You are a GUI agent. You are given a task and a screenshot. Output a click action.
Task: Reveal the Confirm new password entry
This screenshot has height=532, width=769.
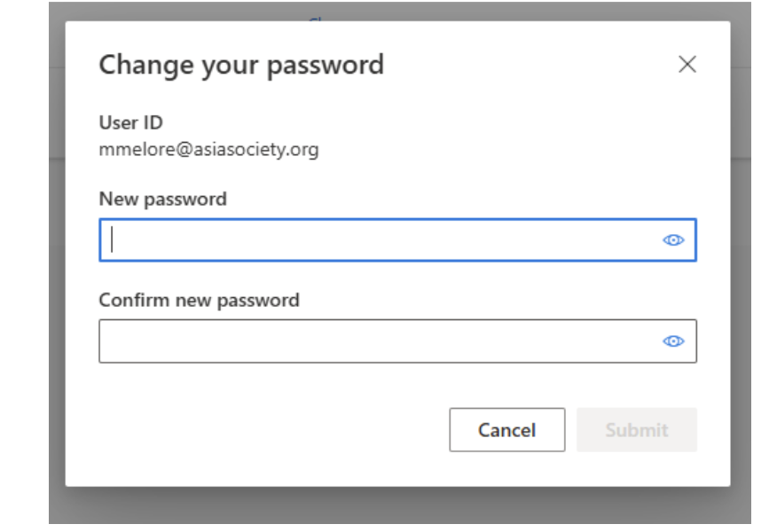674,341
